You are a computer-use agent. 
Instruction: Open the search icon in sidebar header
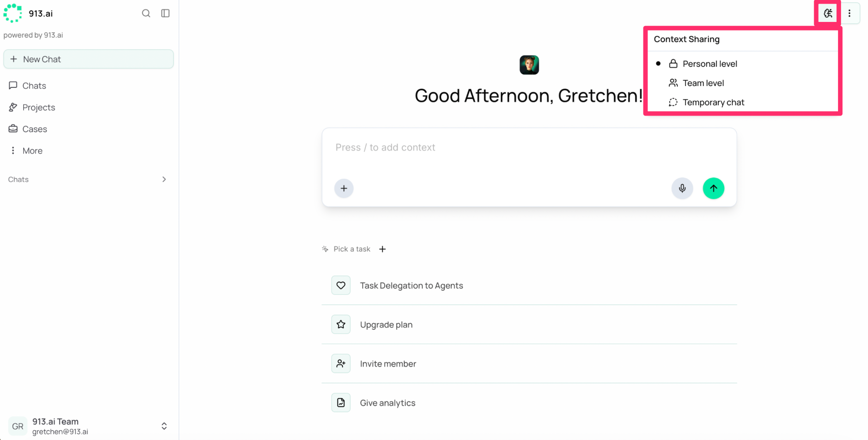coord(146,13)
